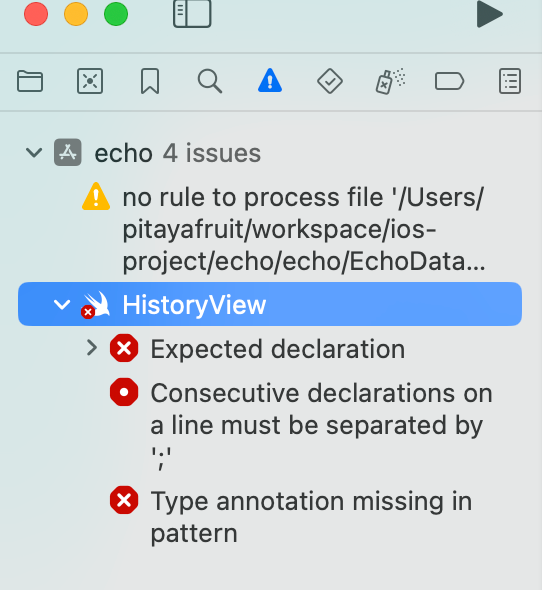Image resolution: width=542 pixels, height=590 pixels.
Task: Open the Bookmark navigator
Action: point(150,81)
